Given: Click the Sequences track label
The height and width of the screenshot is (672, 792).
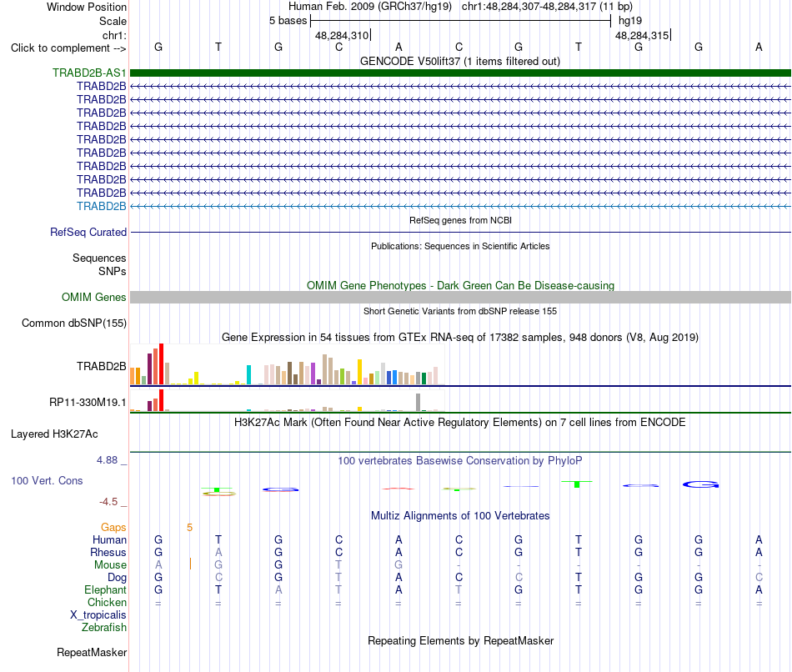Looking at the screenshot, I should [99, 258].
